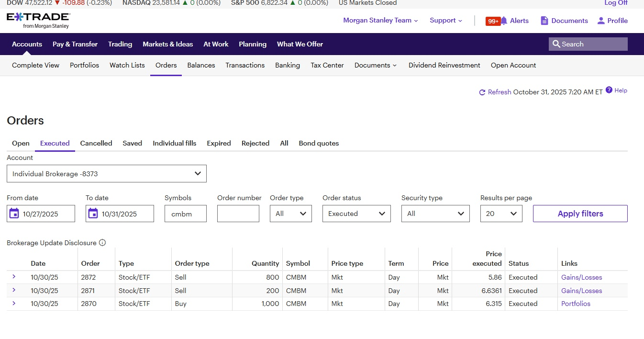Open the Results per page dropdown
The image size is (644, 339).
[x=501, y=214]
